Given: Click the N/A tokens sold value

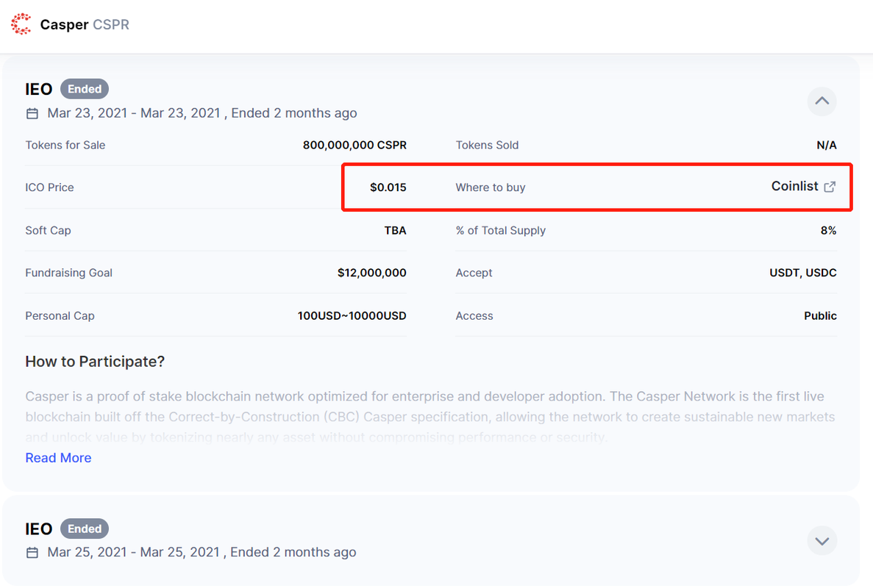Looking at the screenshot, I should [x=827, y=146].
